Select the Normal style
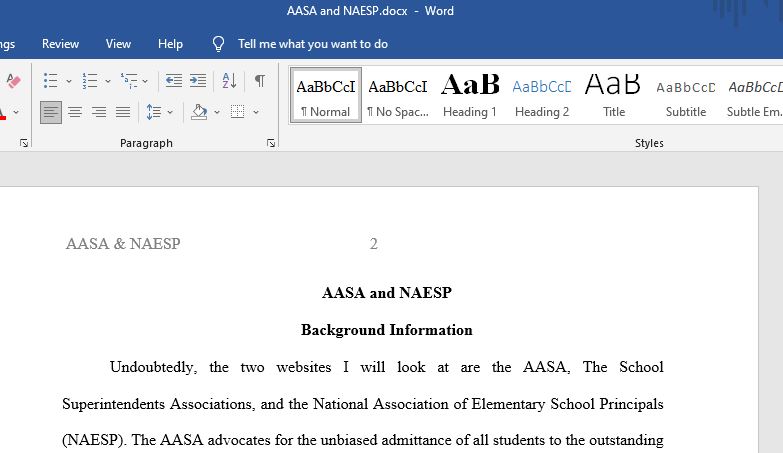The image size is (783, 453). 326,95
